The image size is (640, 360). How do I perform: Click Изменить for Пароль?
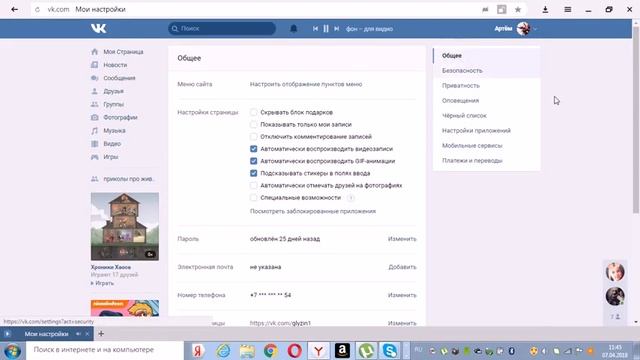(x=402, y=239)
